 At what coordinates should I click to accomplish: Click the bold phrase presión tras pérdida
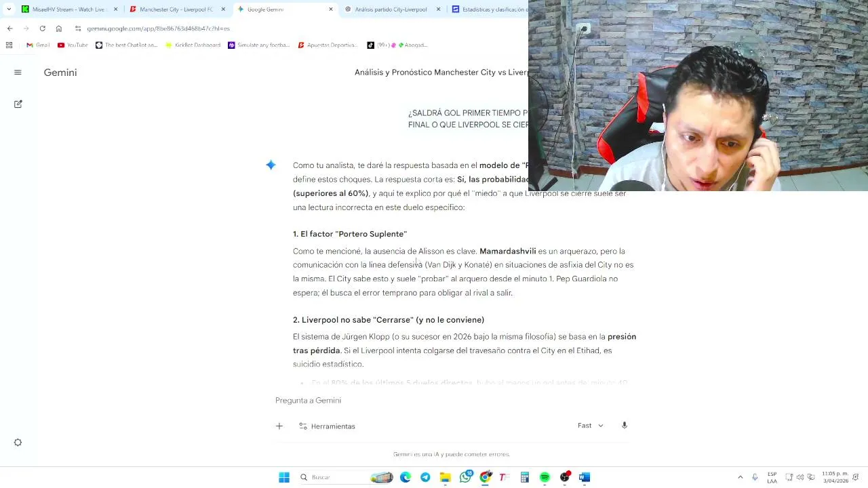tap(465, 344)
